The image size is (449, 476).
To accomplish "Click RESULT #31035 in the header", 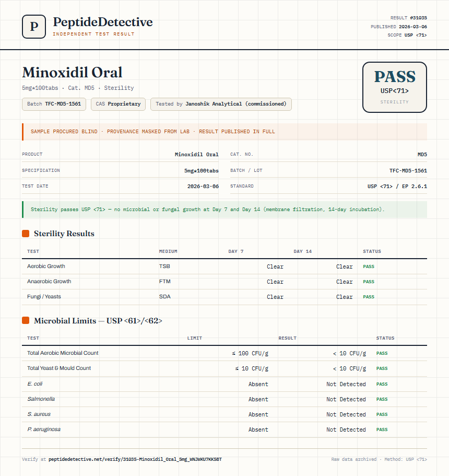I will [409, 18].
